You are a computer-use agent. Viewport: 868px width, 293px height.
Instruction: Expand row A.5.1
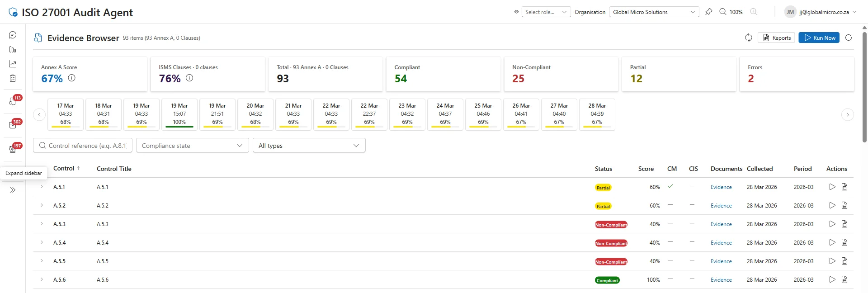coord(42,187)
